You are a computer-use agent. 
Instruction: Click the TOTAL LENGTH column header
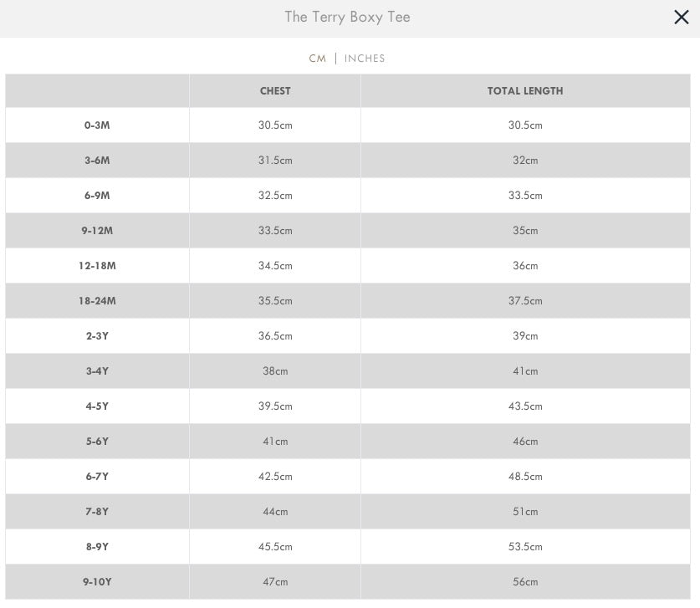pos(525,90)
